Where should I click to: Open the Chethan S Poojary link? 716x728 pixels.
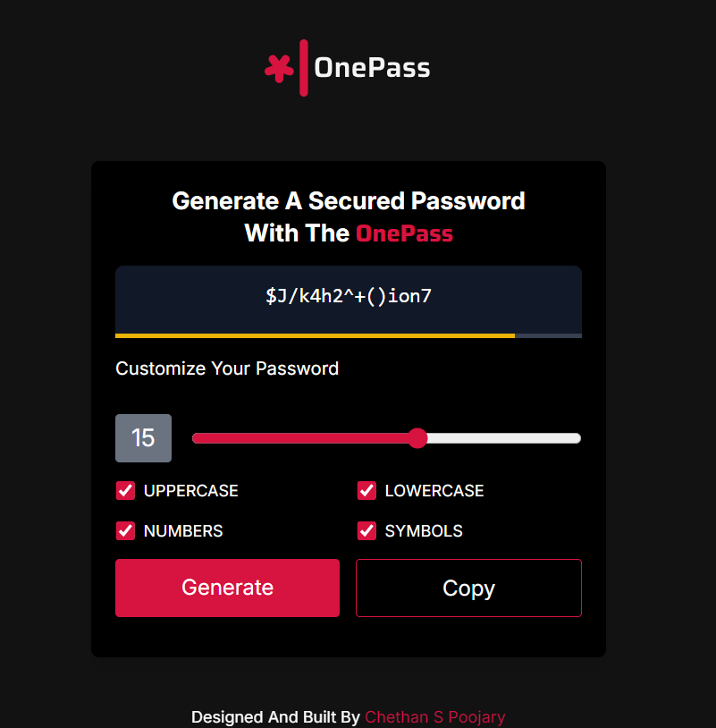pos(435,717)
